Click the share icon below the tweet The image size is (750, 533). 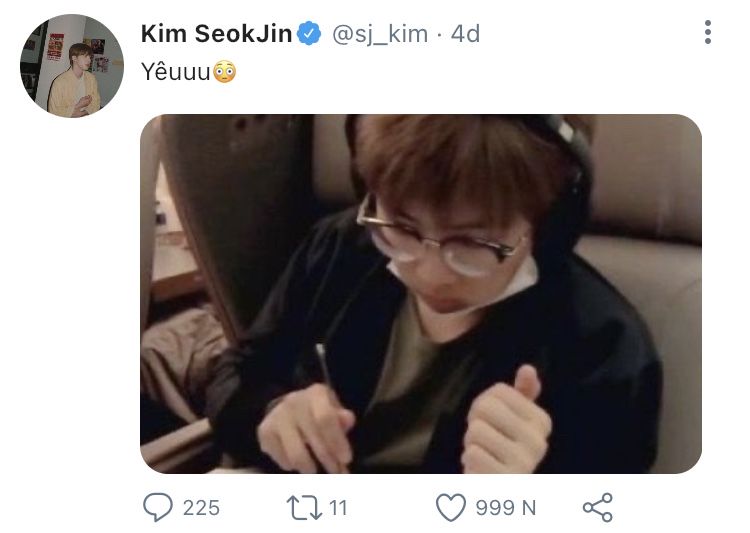pyautogui.click(x=597, y=507)
